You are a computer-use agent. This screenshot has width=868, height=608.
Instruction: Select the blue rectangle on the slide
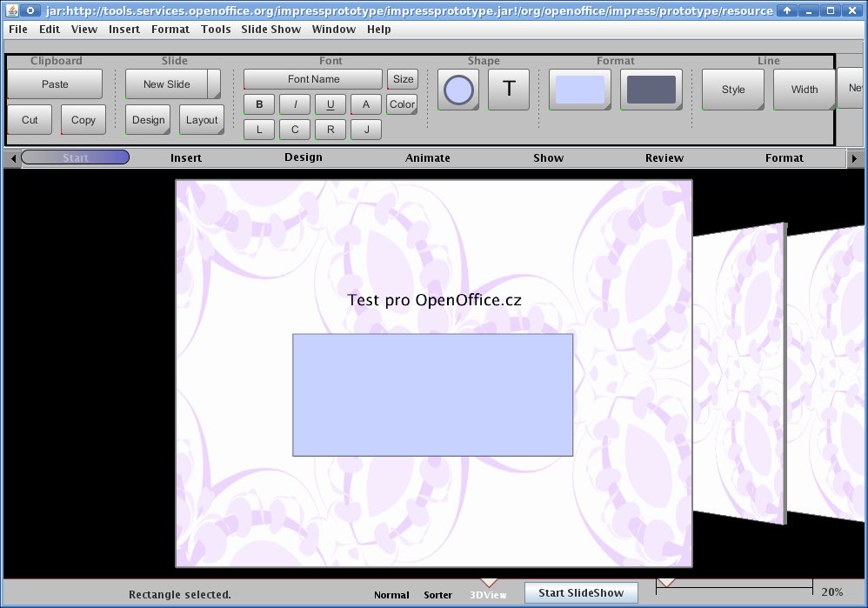[432, 395]
